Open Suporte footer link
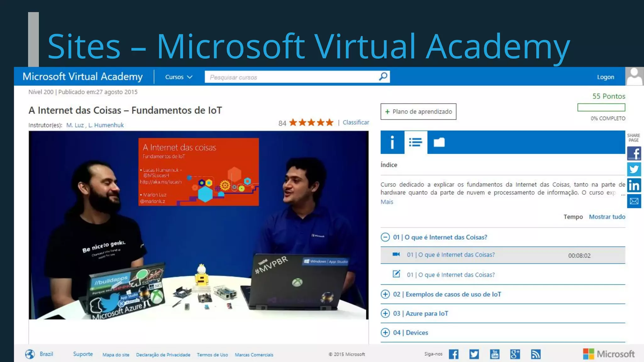 tap(83, 354)
